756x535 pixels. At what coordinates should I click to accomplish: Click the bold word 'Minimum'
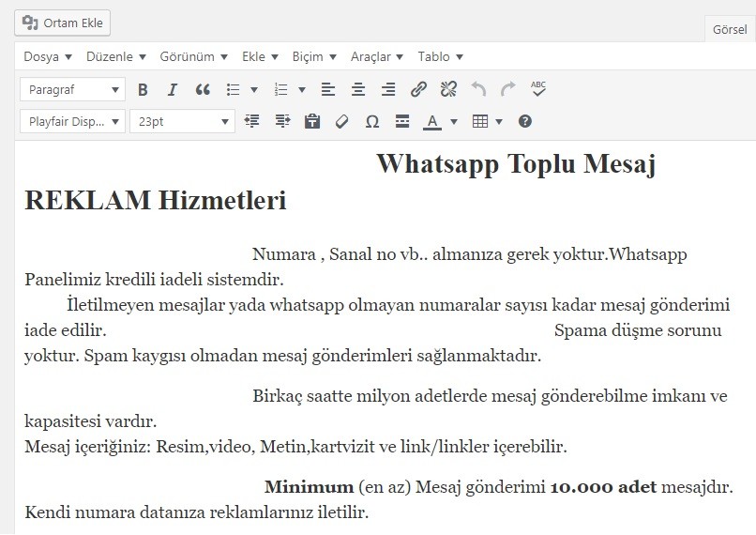coord(309,487)
